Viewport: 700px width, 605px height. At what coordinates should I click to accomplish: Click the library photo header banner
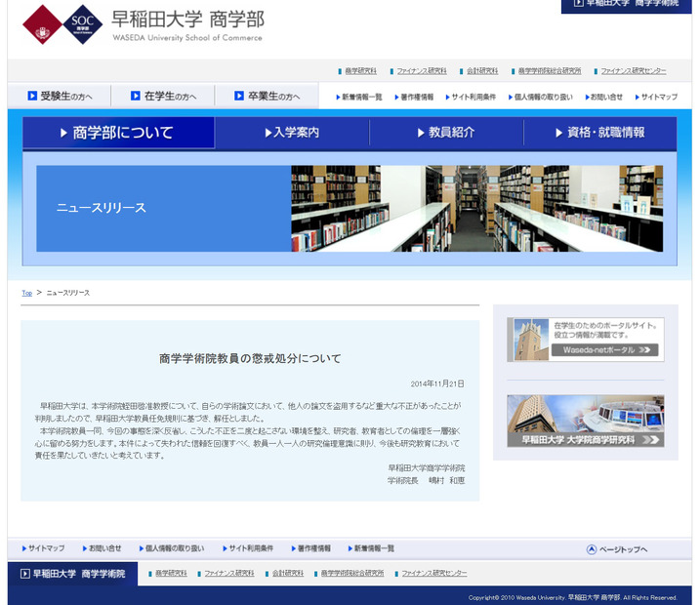476,208
